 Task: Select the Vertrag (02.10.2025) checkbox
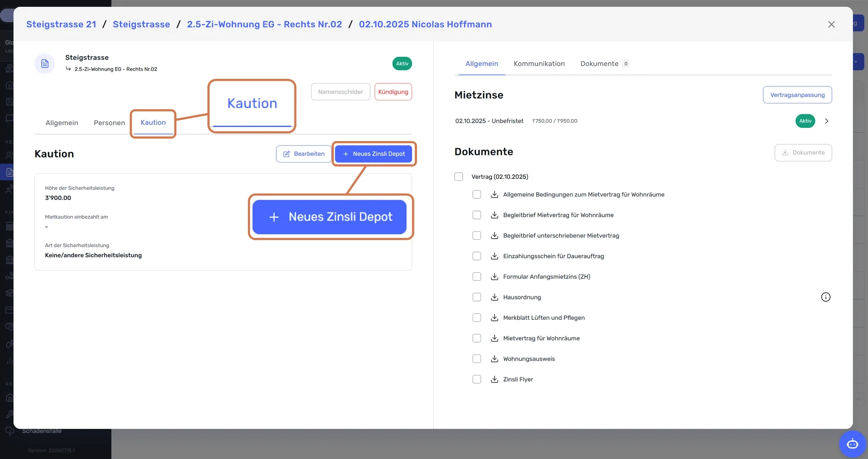(x=459, y=177)
